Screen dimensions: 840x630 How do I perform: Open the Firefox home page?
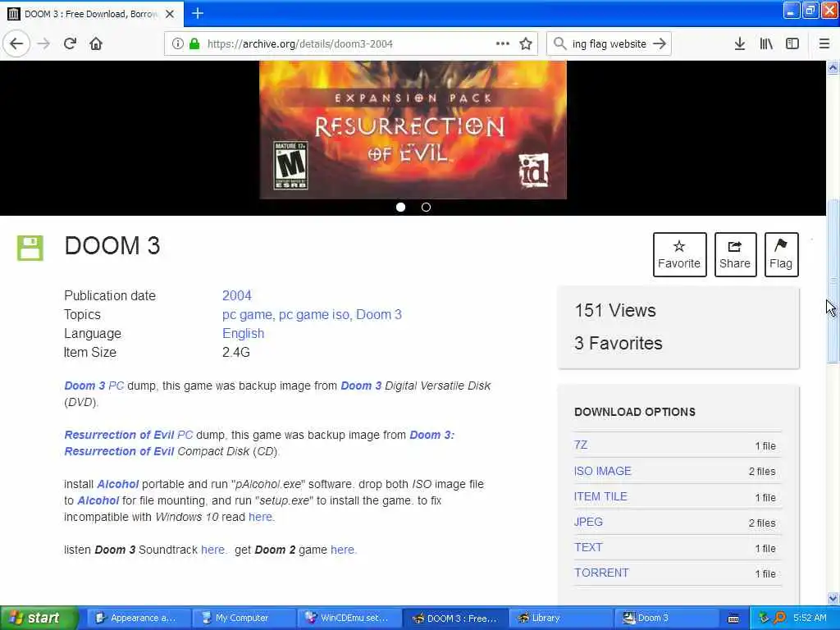(x=96, y=44)
